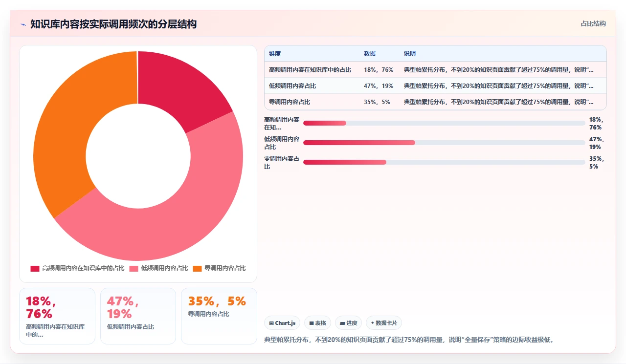Click the chart title 知识库内容按实际调用频次的分层结构
Image resolution: width=626 pixels, height=364 pixels.
click(x=113, y=24)
